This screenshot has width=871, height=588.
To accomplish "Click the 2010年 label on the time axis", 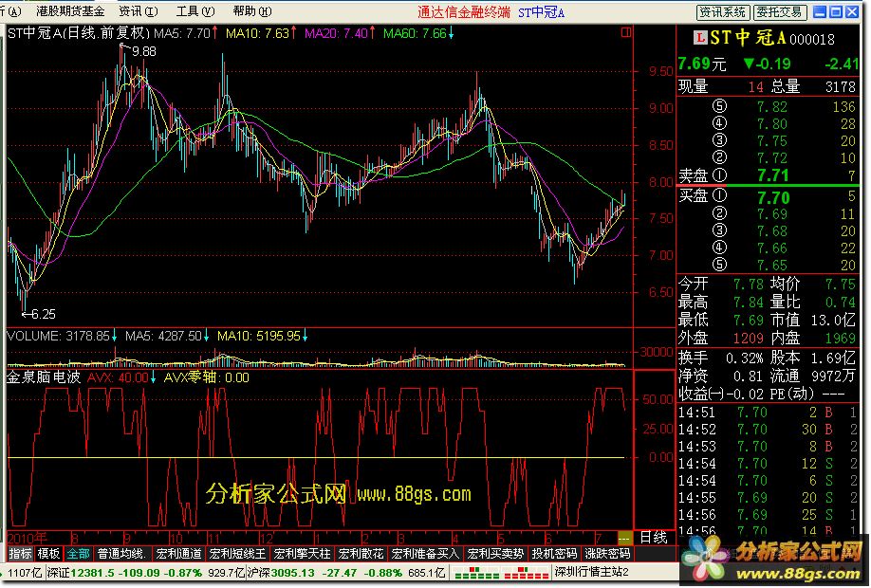I will click(x=28, y=538).
